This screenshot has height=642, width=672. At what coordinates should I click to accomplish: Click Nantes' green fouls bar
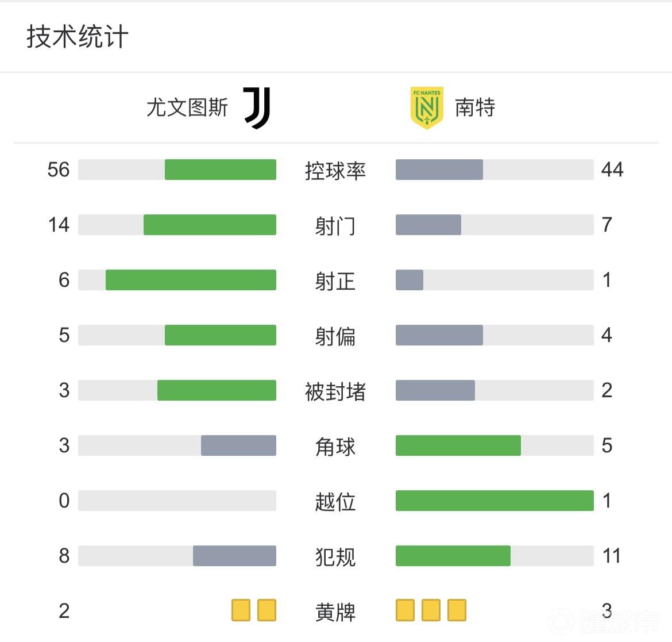(453, 556)
